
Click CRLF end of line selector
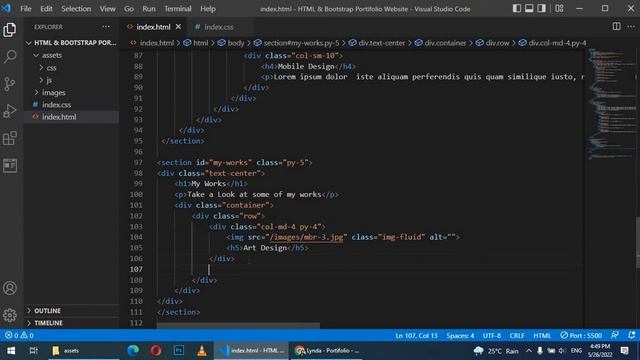pos(517,336)
